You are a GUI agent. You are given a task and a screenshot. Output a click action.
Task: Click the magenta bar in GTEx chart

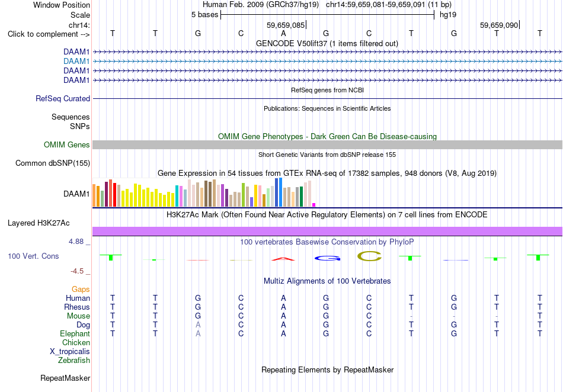(314, 205)
